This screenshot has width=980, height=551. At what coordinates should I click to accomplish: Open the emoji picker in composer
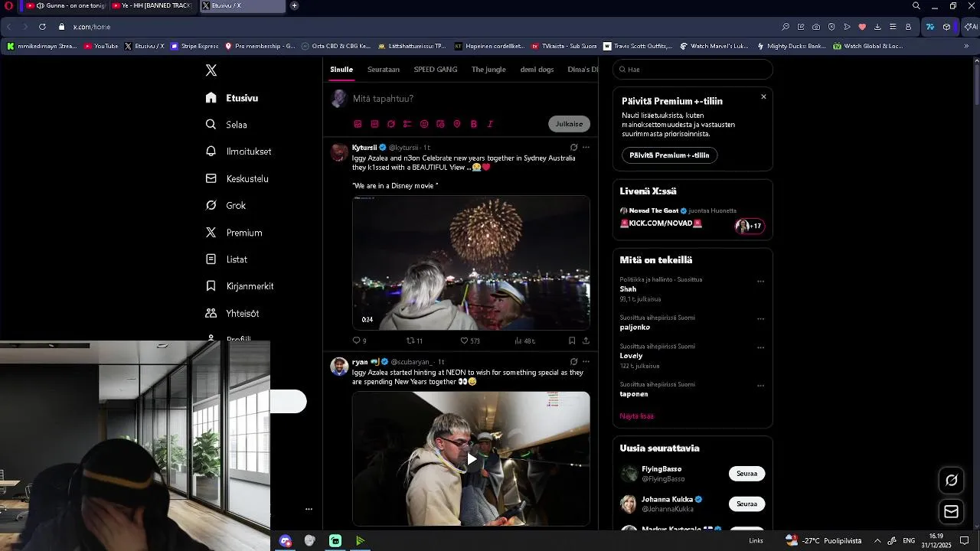click(424, 124)
